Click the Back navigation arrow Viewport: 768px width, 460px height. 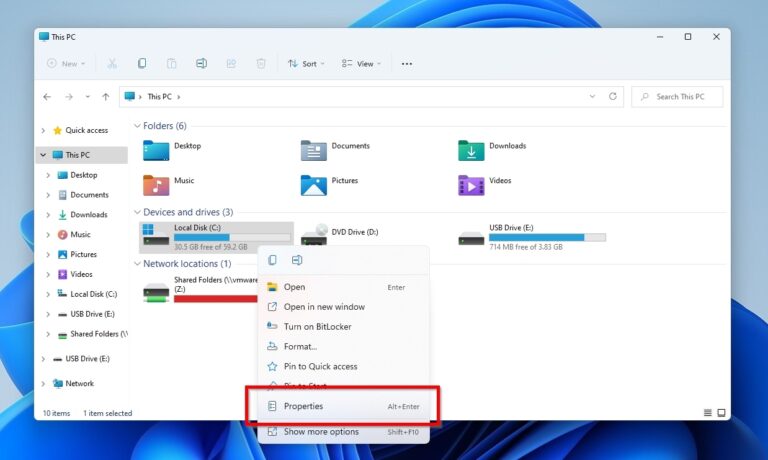47,97
